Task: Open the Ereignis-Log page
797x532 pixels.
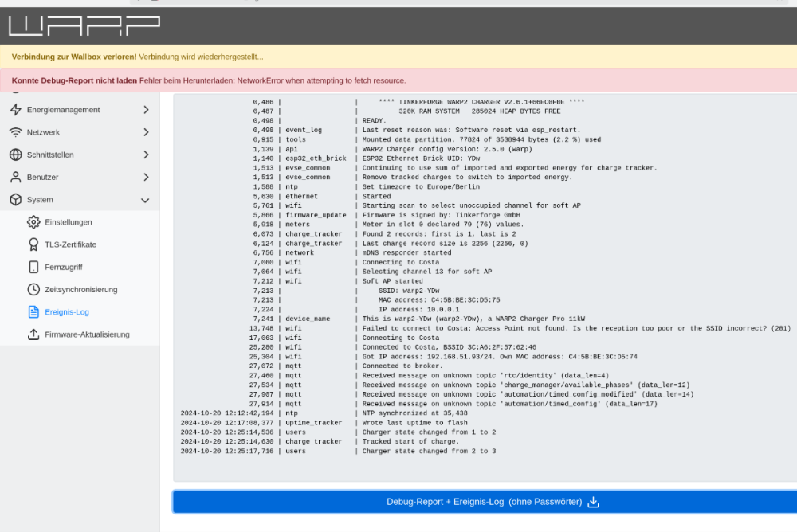Action: [x=67, y=312]
